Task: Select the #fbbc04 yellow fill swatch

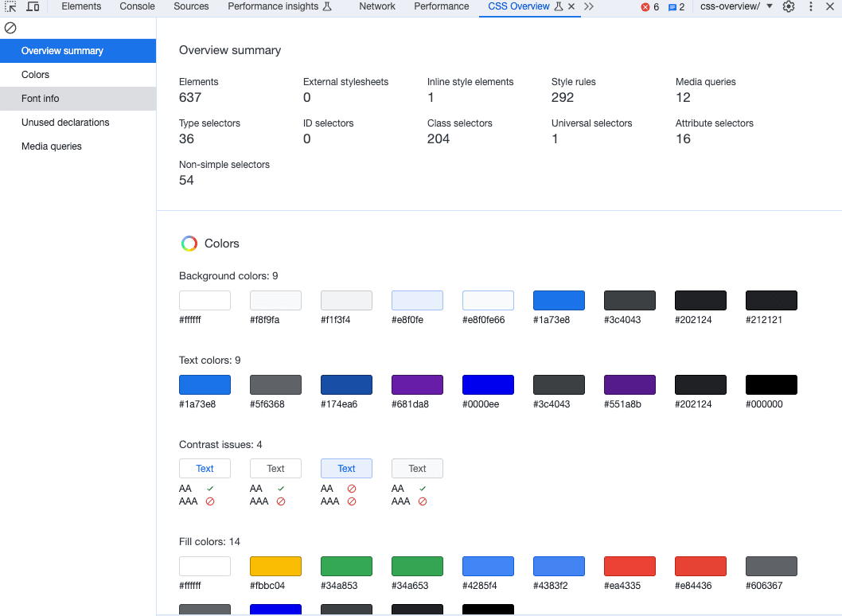Action: pos(275,566)
